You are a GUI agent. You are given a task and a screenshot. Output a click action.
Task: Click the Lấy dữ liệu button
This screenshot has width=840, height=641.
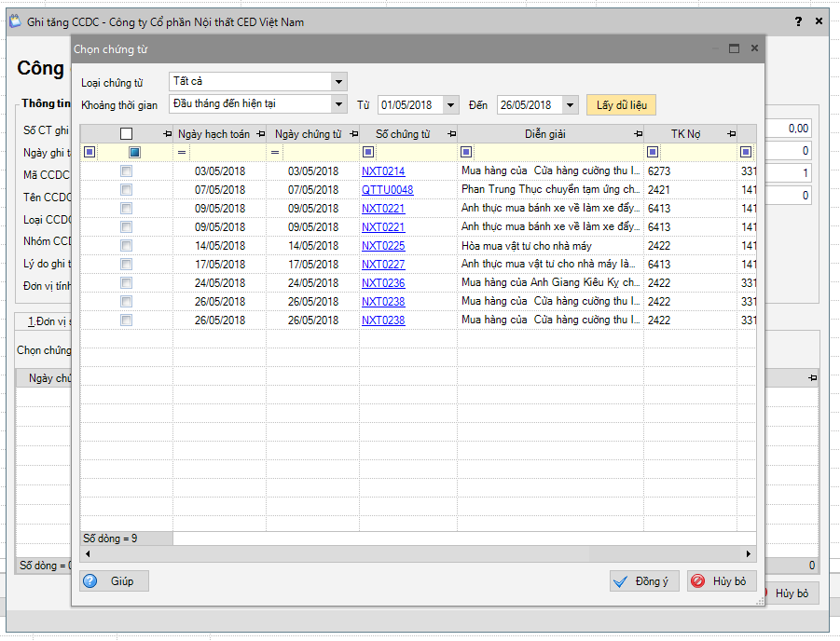621,105
